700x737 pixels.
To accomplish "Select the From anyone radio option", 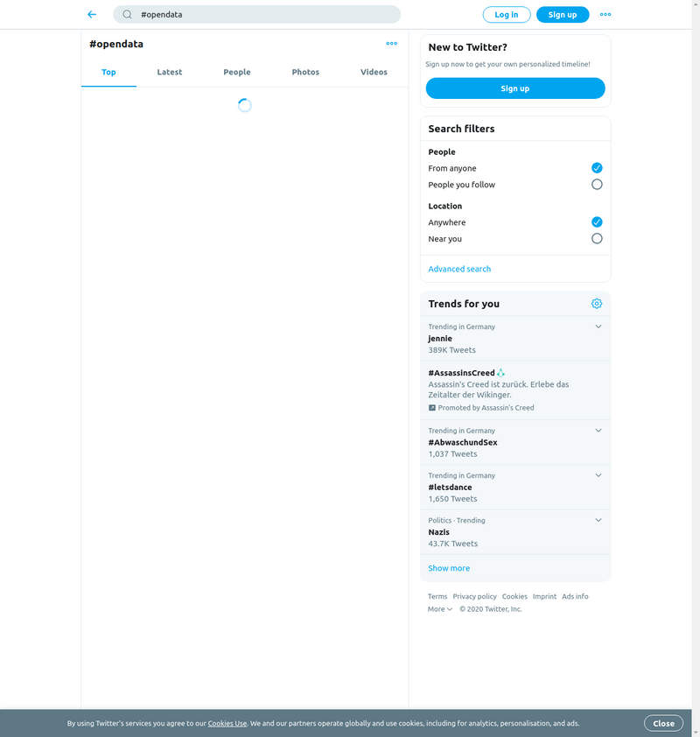I will 597,168.
